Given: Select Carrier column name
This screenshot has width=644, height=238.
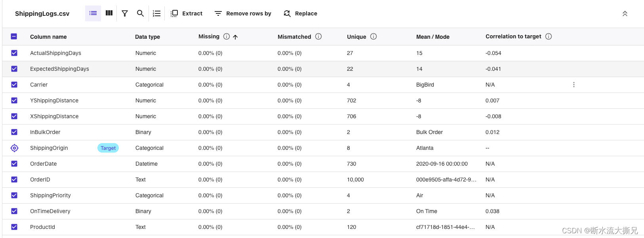Looking at the screenshot, I should [x=39, y=85].
